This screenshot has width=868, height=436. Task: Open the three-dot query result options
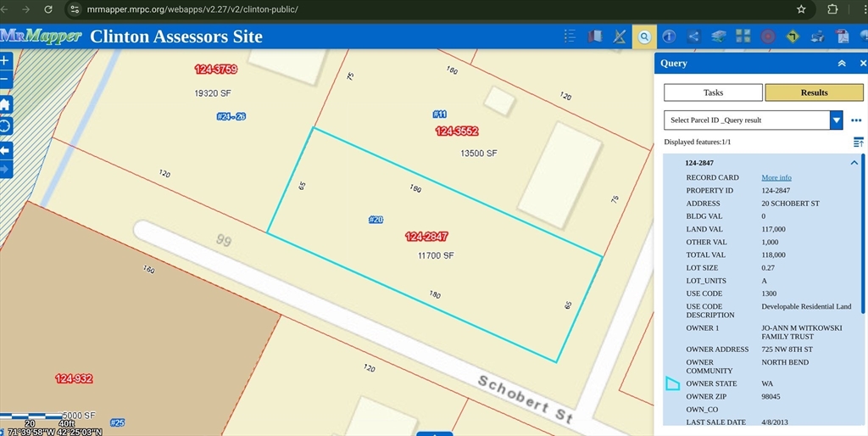point(856,120)
